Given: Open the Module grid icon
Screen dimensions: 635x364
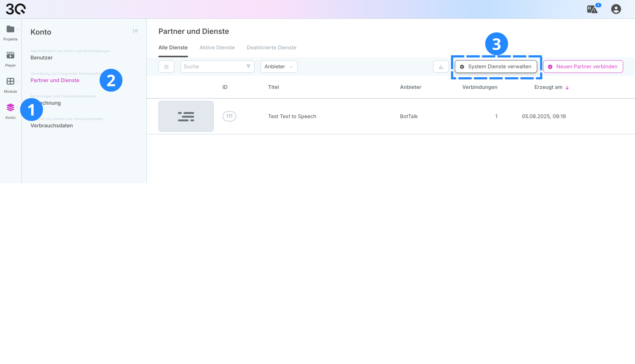Looking at the screenshot, I should click(10, 81).
